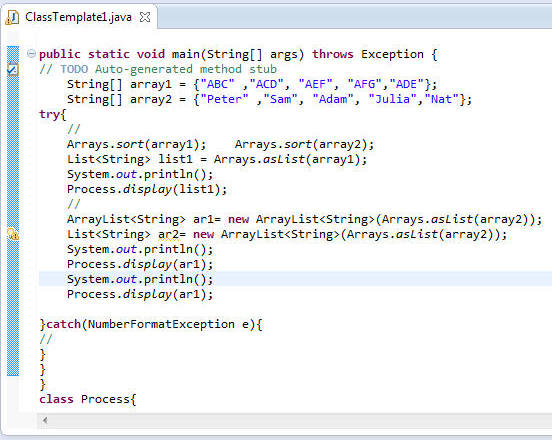Click the NumberFormatException in catch clause

tap(161, 324)
